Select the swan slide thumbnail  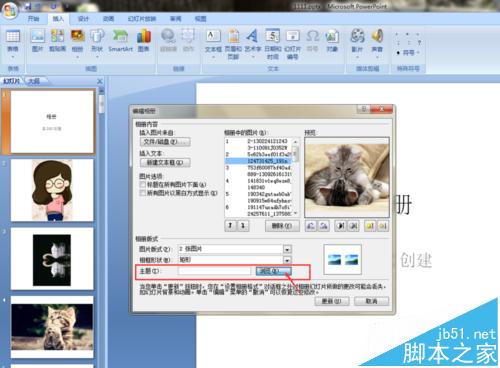[52, 259]
